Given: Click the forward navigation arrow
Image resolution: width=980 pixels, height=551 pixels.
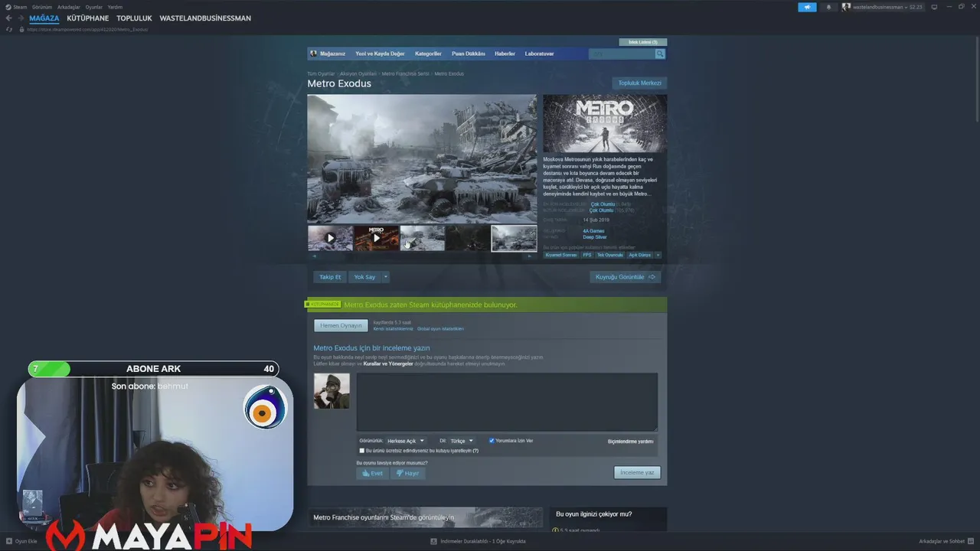Looking at the screenshot, I should (20, 18).
